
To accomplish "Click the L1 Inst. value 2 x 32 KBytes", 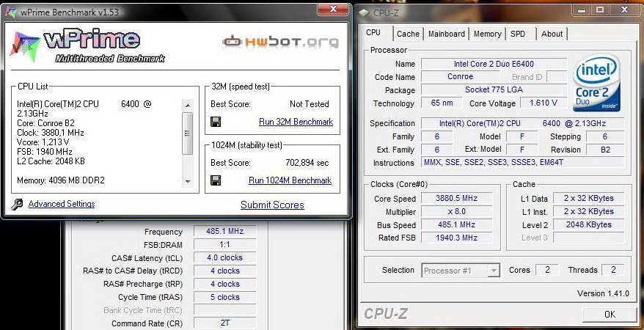I will click(x=588, y=211).
